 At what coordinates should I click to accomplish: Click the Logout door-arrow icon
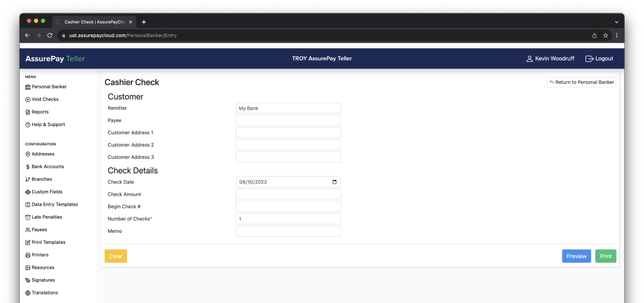click(589, 59)
